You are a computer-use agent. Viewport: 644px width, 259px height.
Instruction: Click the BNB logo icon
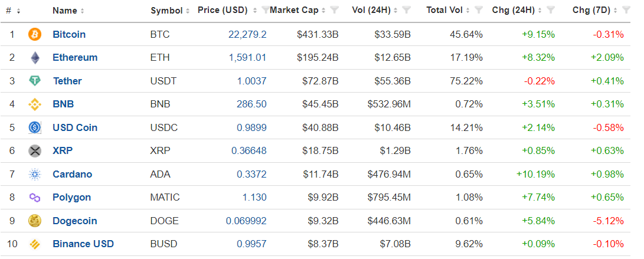(35, 104)
